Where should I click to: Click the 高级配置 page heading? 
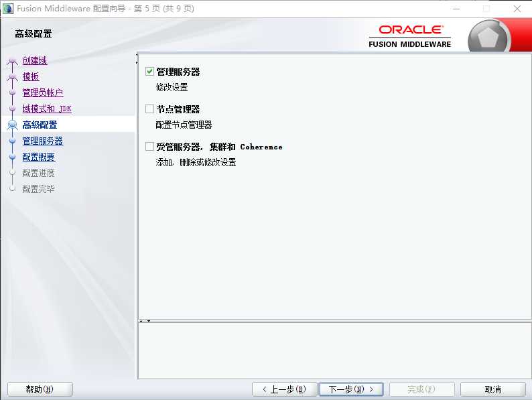34,34
